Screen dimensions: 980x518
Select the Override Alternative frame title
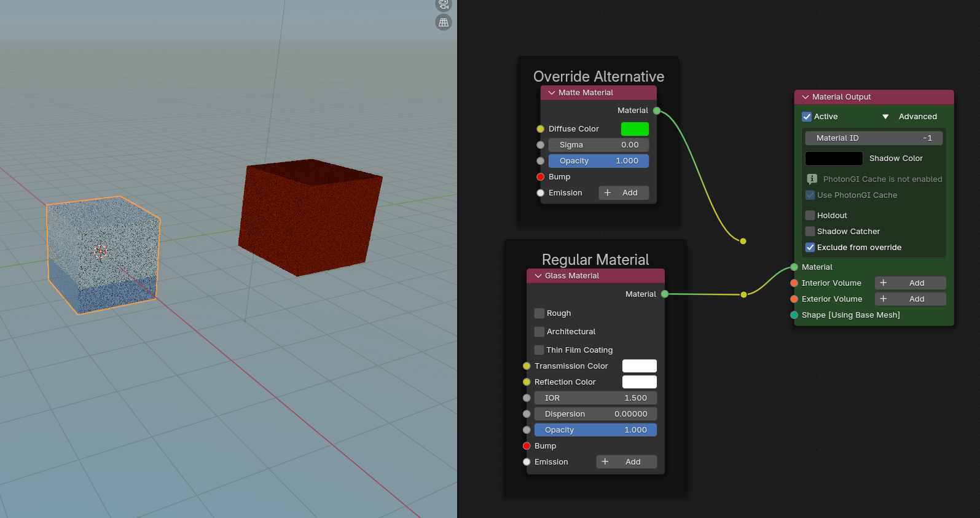click(x=598, y=77)
